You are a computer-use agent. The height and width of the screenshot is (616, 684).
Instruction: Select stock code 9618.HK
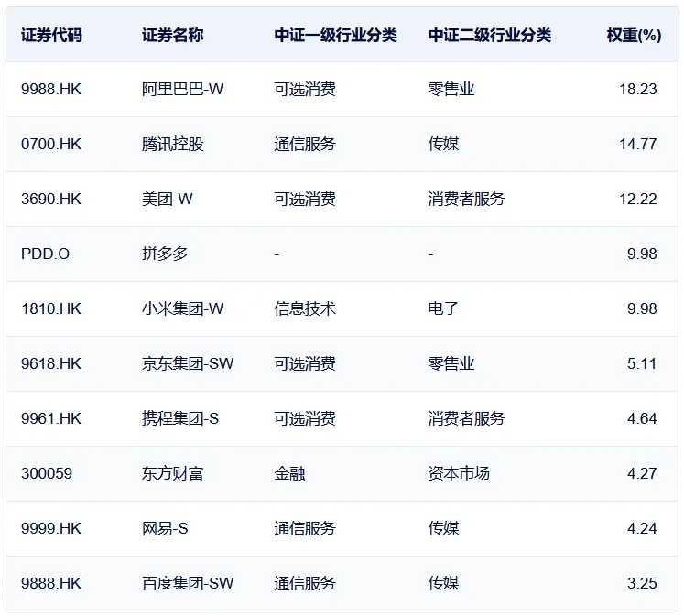(51, 364)
